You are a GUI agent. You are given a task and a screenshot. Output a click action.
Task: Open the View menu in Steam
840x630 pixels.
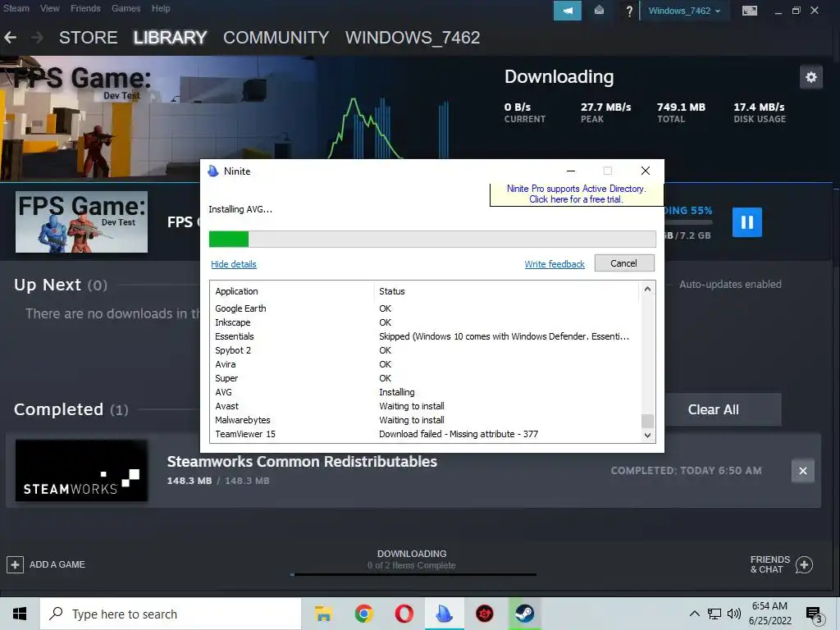50,8
